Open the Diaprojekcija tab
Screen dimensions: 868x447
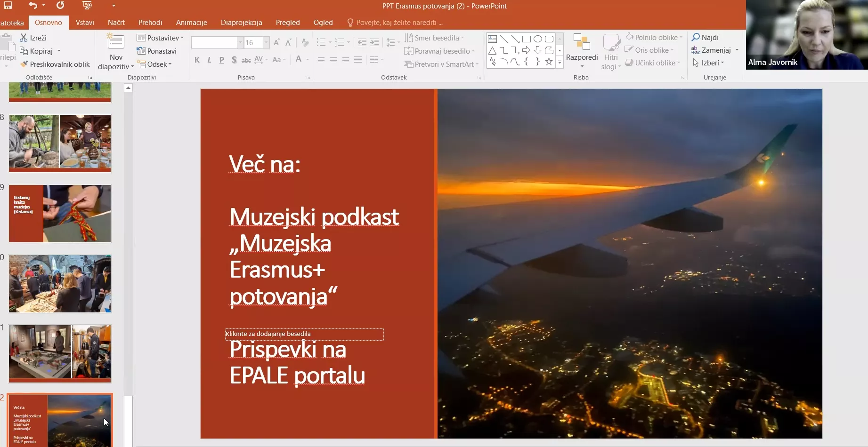[242, 23]
